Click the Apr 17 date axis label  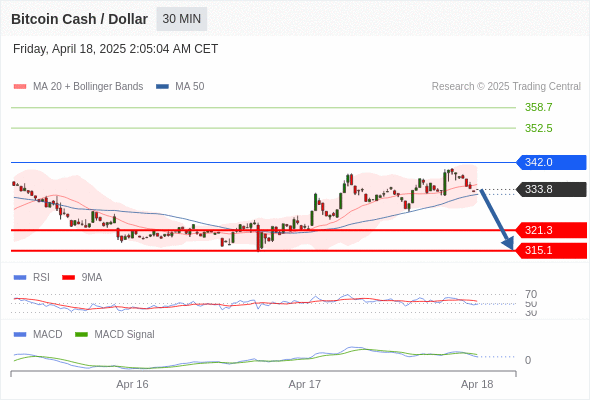[x=304, y=385]
